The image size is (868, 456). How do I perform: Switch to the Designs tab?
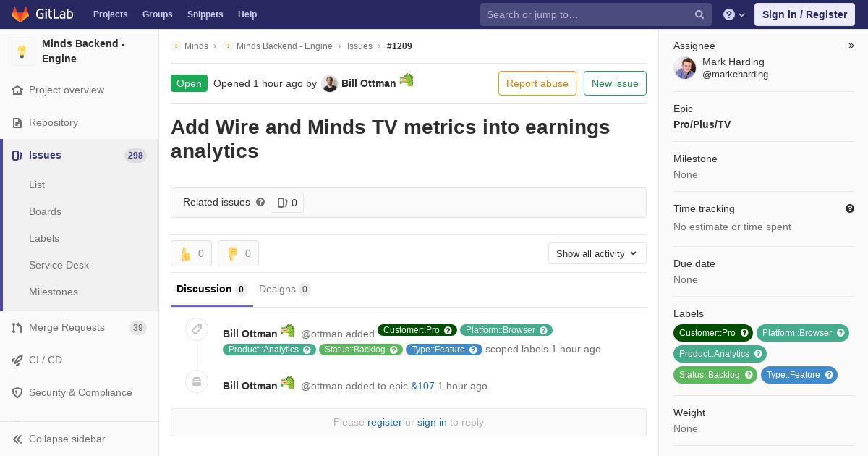(285, 290)
